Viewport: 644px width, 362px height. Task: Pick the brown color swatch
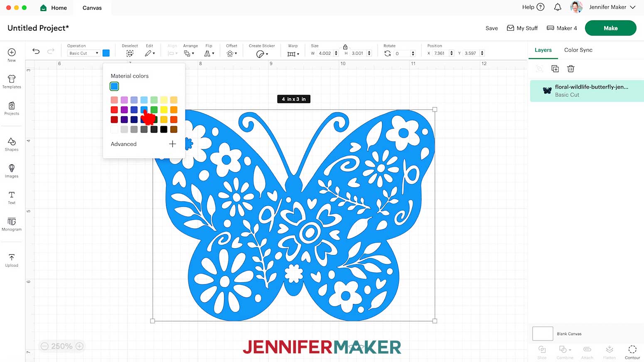coord(174,130)
